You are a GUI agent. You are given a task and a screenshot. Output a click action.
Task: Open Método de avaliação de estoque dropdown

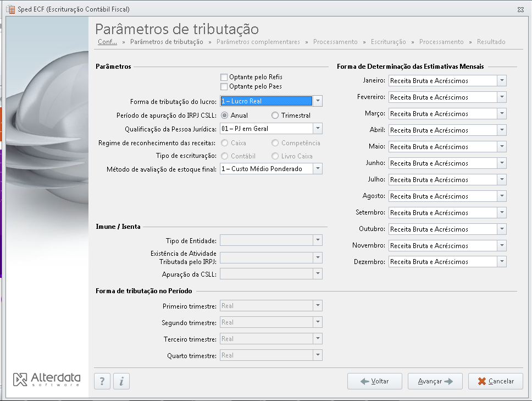[318, 168]
